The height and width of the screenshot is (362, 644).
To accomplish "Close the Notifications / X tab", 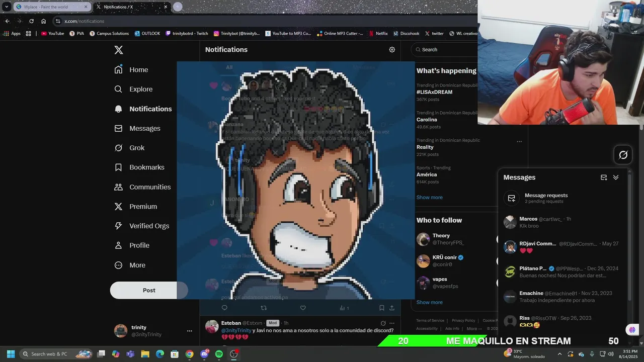I will [166, 7].
